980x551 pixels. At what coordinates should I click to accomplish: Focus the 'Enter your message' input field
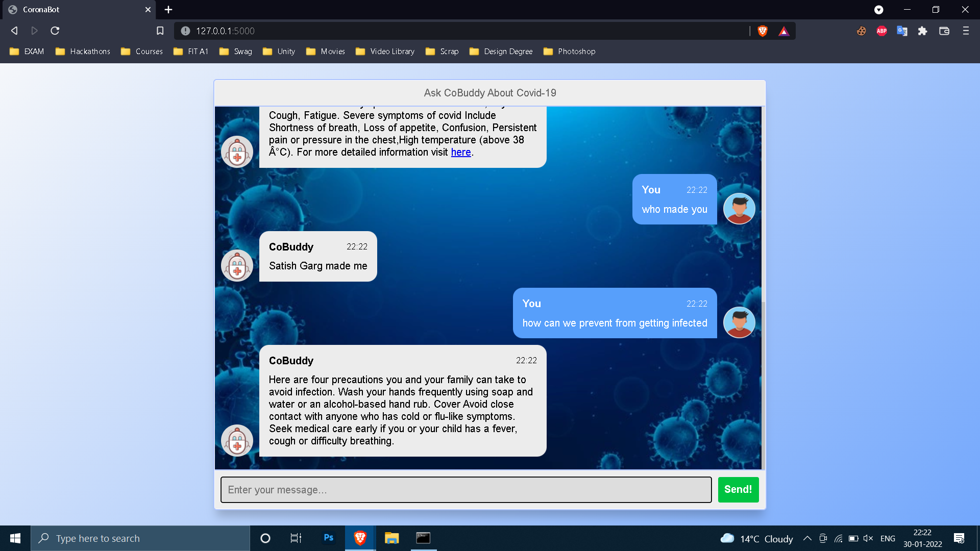point(465,490)
